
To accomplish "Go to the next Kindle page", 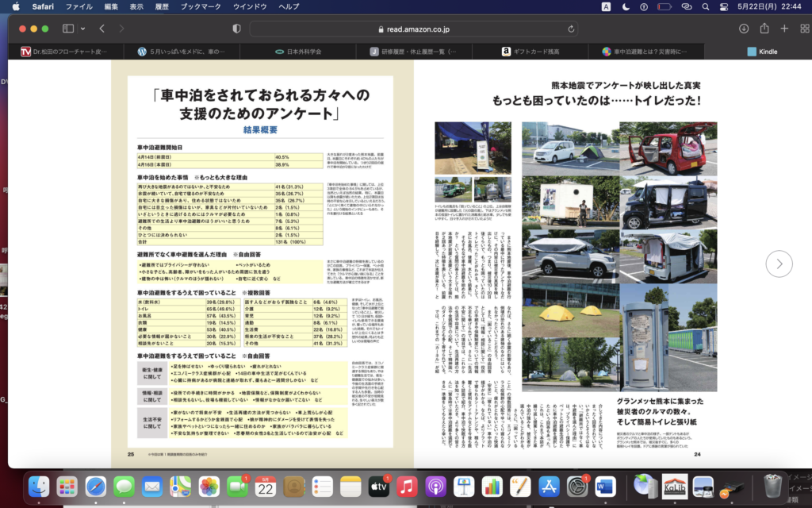I will tap(779, 264).
